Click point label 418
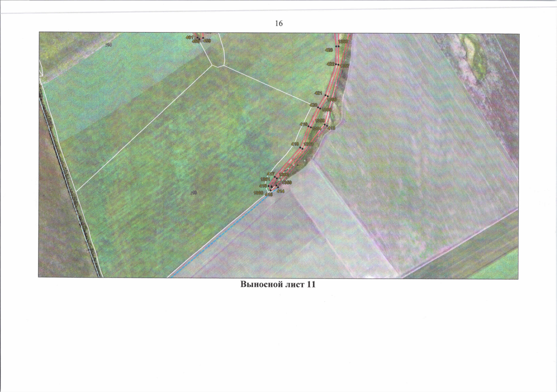This screenshot has height=392, width=557. [x=295, y=144]
